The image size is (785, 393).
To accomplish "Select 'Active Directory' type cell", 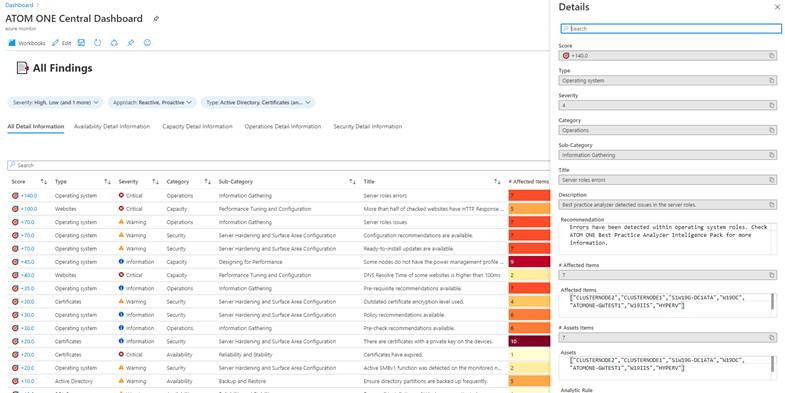I will click(74, 381).
